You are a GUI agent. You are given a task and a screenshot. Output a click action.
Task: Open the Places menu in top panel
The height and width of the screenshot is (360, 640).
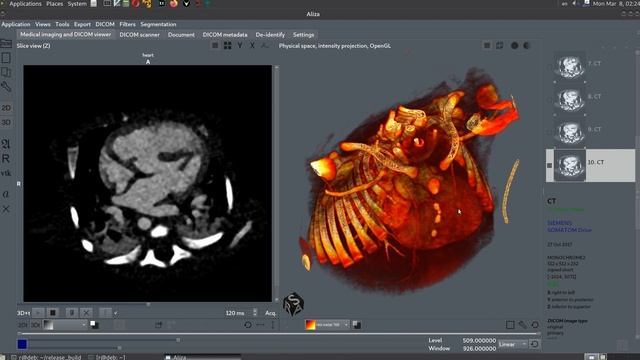[55, 4]
